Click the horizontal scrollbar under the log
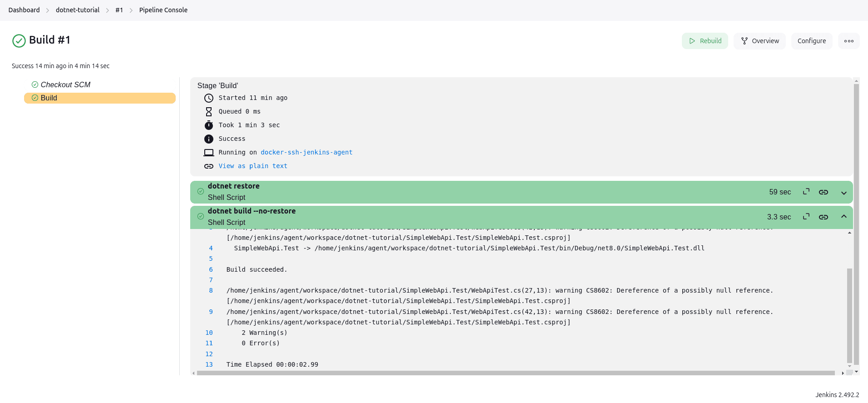This screenshot has width=868, height=403. coord(515,373)
